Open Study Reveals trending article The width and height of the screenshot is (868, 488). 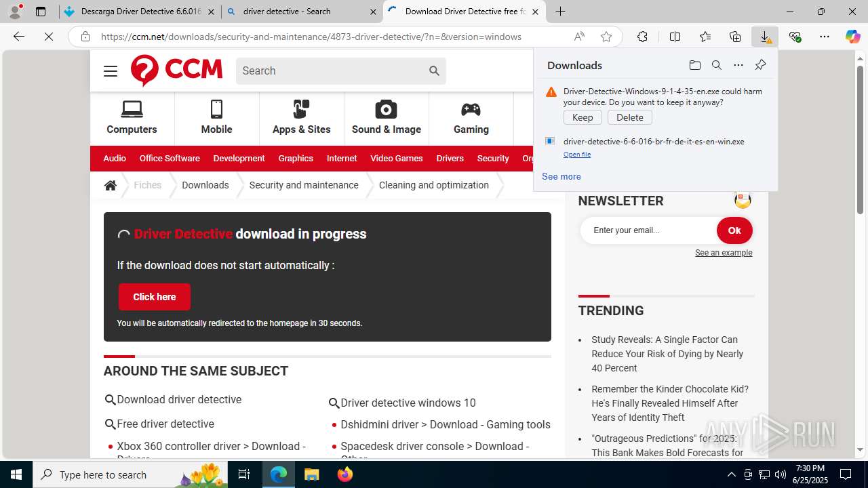pos(667,354)
